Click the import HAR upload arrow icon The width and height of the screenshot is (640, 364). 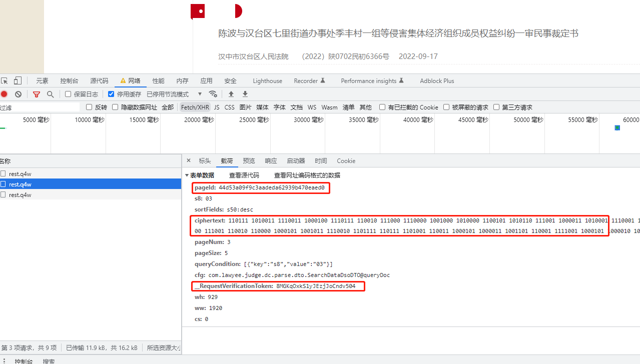tap(231, 94)
